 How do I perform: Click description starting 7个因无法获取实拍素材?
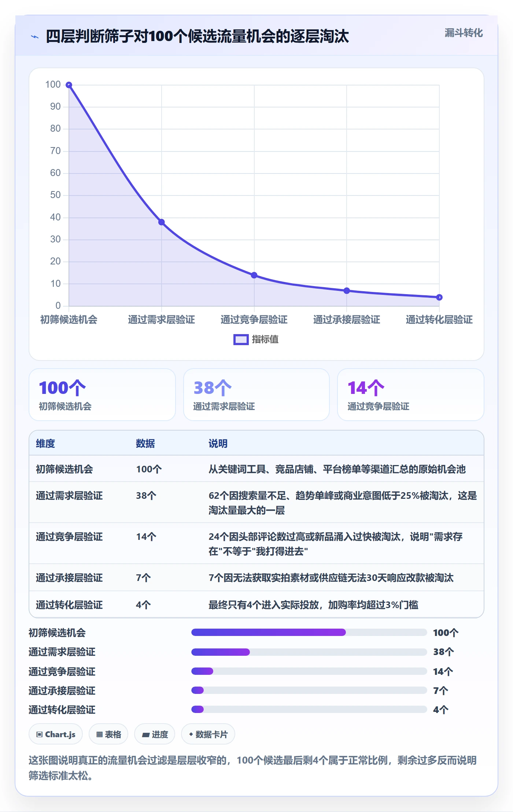coord(331,578)
